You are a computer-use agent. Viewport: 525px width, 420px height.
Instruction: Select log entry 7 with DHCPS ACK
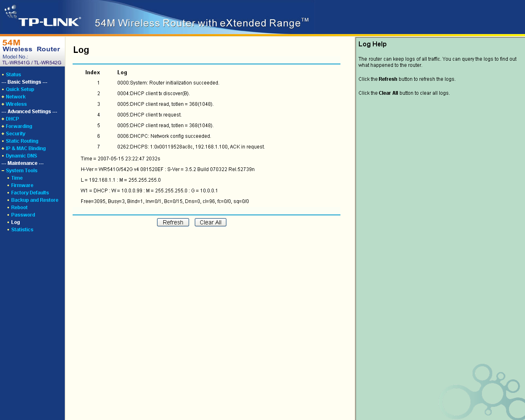191,147
